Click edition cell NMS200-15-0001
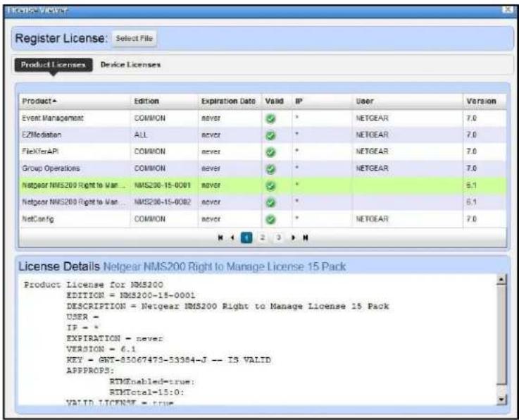 point(162,185)
